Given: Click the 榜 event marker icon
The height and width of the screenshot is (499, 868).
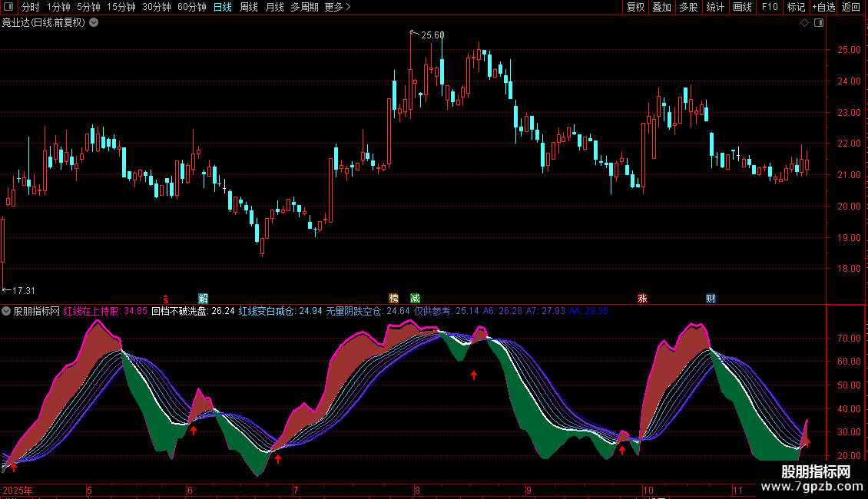Looking at the screenshot, I should [393, 299].
